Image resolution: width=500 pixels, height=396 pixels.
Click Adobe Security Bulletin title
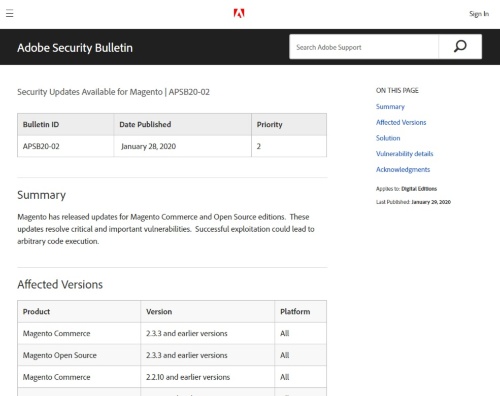pyautogui.click(x=75, y=48)
